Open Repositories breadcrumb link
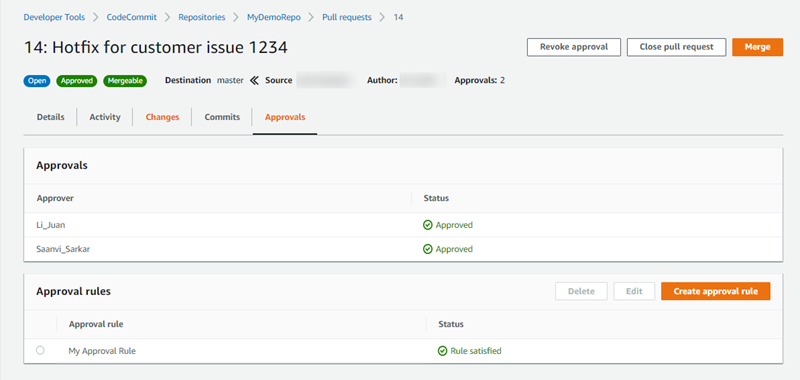800x380 pixels. (202, 17)
